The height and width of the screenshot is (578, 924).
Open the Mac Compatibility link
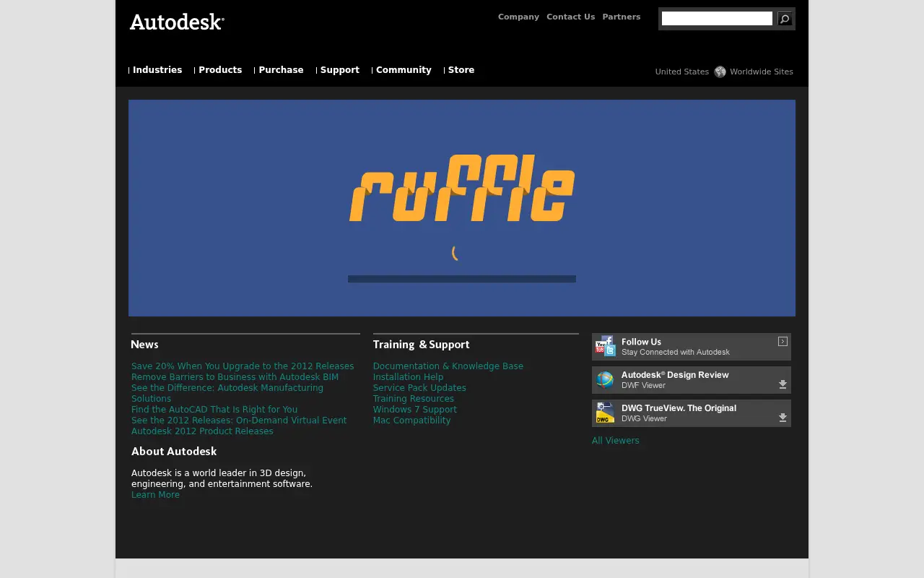(411, 420)
